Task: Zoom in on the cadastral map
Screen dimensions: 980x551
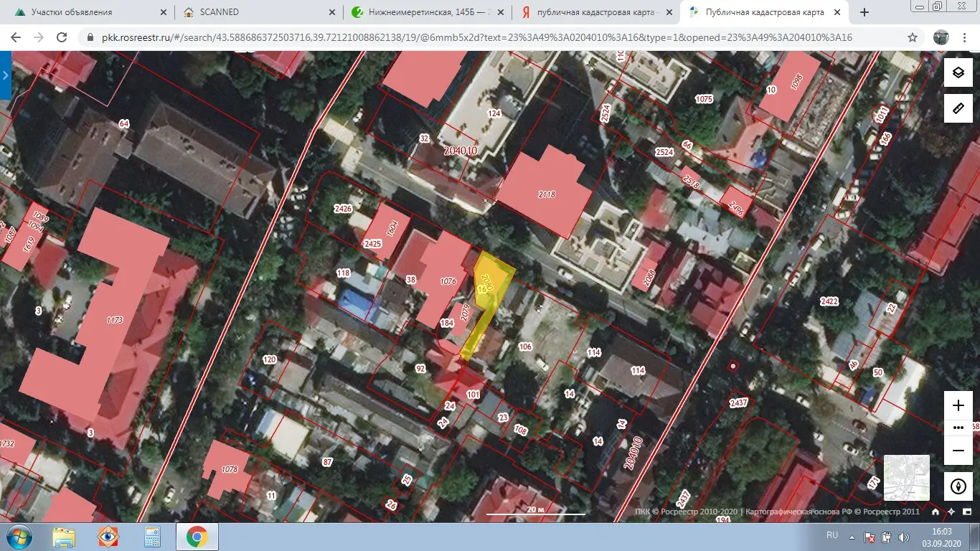Action: (x=958, y=405)
